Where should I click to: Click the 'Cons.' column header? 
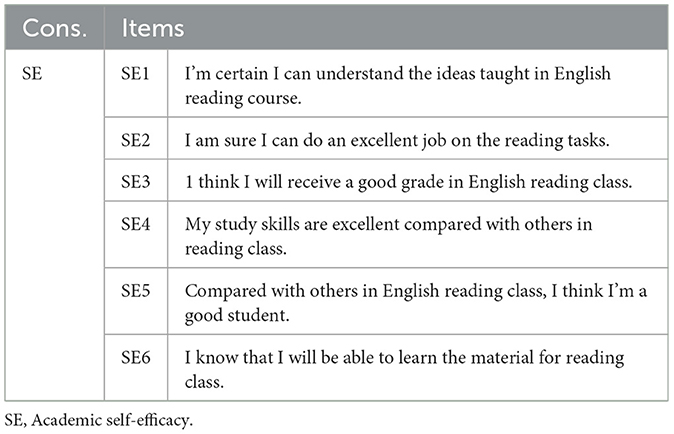(56, 27)
